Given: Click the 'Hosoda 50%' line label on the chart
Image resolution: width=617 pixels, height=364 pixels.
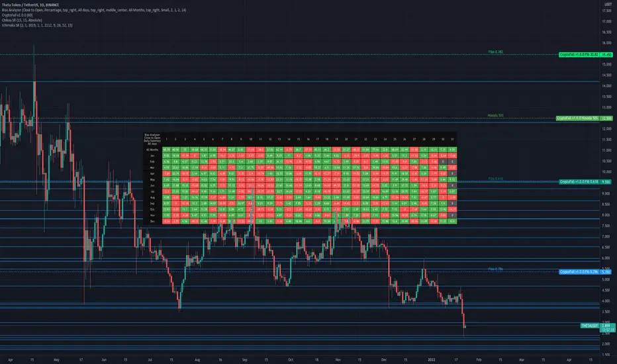Looking at the screenshot, I should pyautogui.click(x=495, y=116).
